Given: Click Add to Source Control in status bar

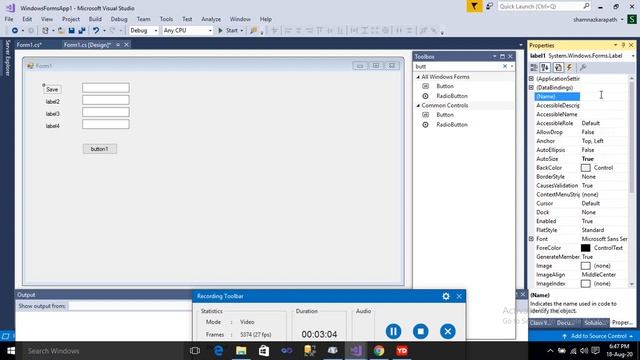Looking at the screenshot, I should pyautogui.click(x=598, y=336).
